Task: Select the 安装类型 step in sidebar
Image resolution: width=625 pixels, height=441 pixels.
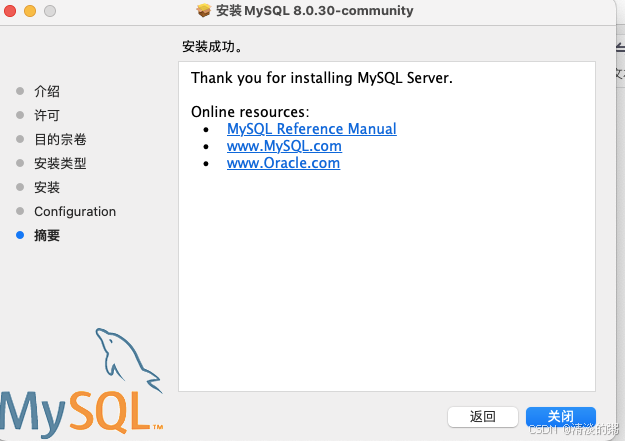Action: pyautogui.click(x=60, y=163)
